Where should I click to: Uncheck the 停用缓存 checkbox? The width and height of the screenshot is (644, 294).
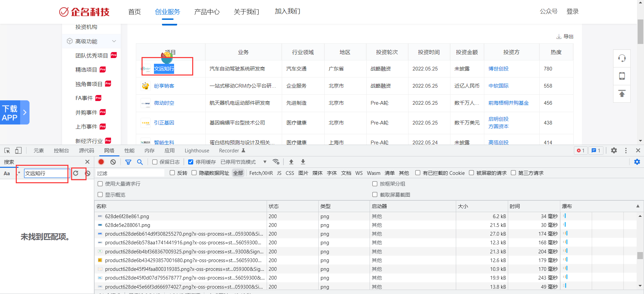tap(191, 162)
